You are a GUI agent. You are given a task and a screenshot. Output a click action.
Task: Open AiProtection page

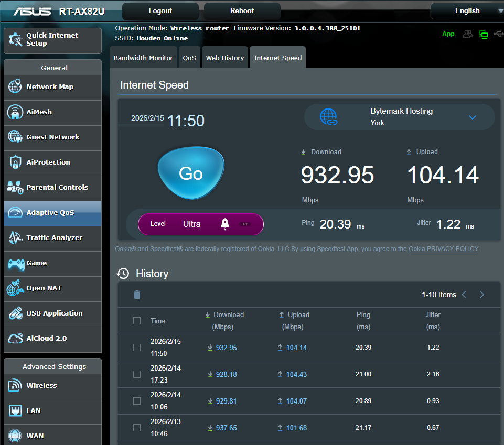coord(52,162)
